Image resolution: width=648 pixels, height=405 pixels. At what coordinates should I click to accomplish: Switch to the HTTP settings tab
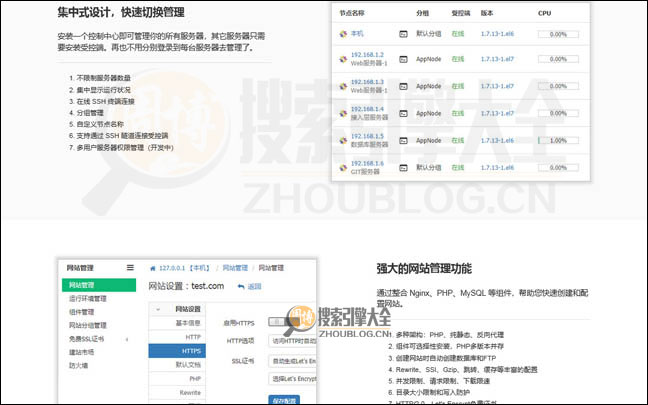[x=177, y=337]
